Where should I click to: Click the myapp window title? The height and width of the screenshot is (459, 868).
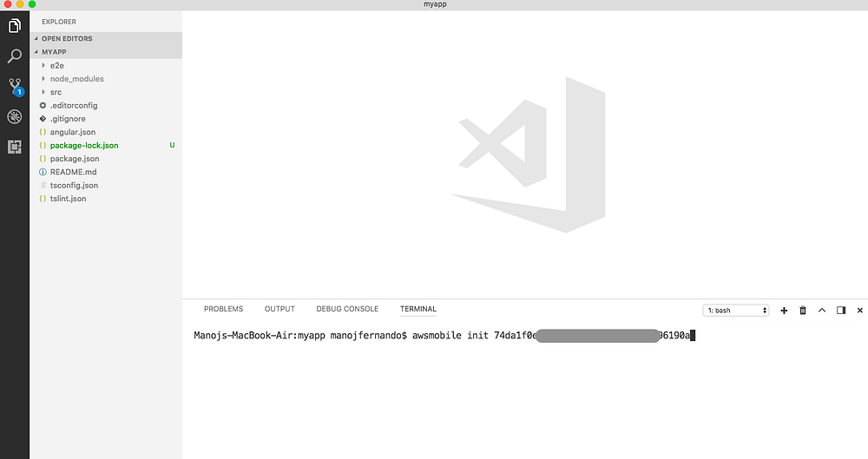tap(435, 3)
